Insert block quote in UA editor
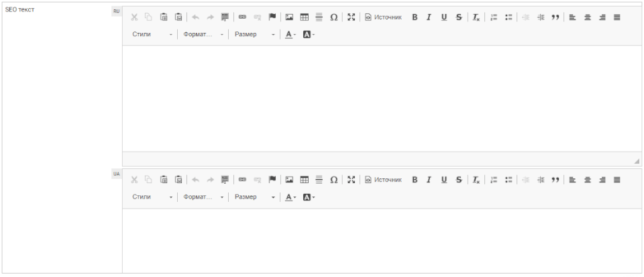Image resolution: width=644 pixels, height=277 pixels. 555,180
